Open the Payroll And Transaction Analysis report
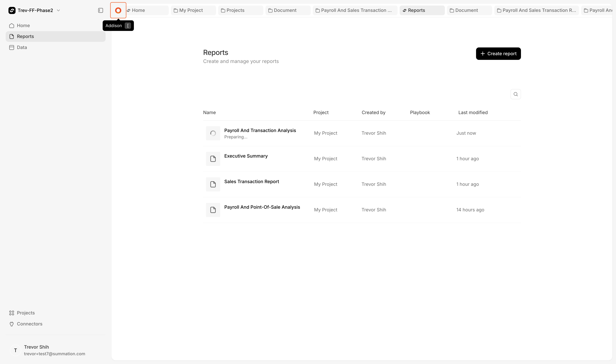This screenshot has height=364, width=616. click(260, 130)
